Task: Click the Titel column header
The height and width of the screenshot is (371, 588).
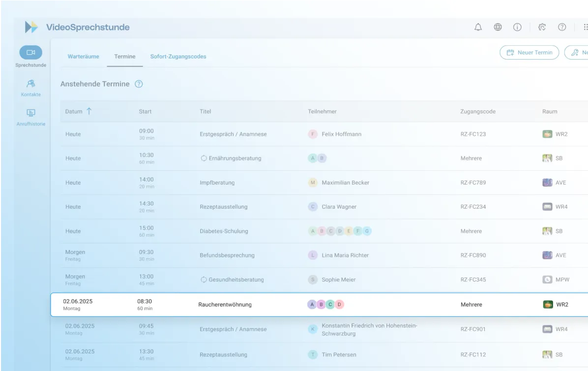Action: (x=205, y=111)
